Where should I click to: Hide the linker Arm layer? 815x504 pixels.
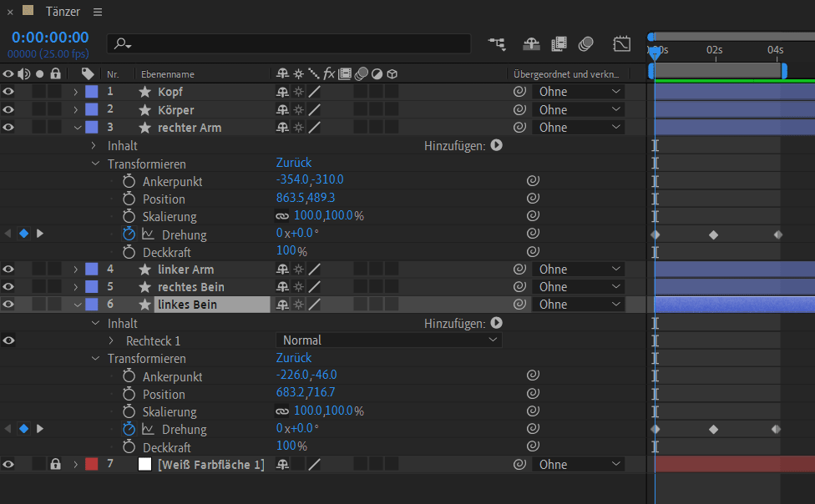pyautogui.click(x=8, y=270)
